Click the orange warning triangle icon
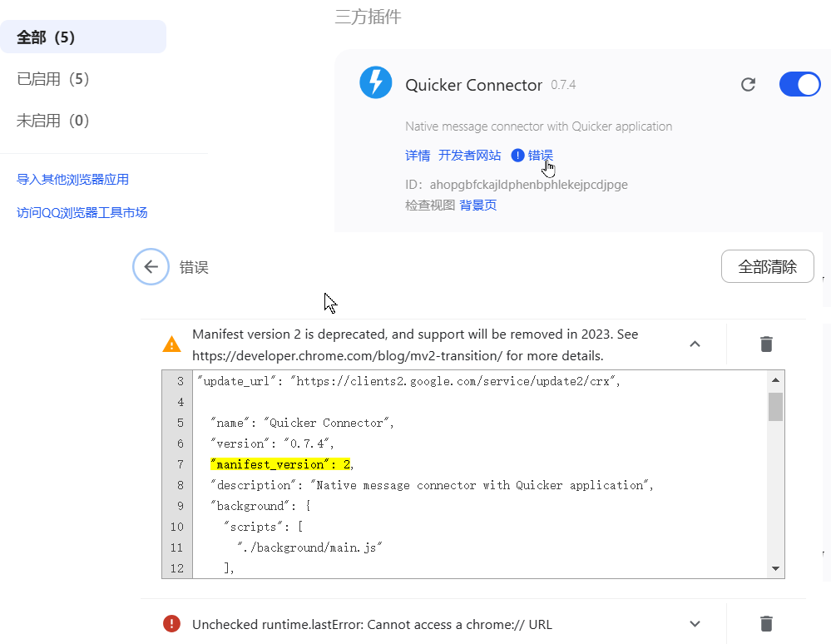The image size is (831, 644). tap(171, 344)
